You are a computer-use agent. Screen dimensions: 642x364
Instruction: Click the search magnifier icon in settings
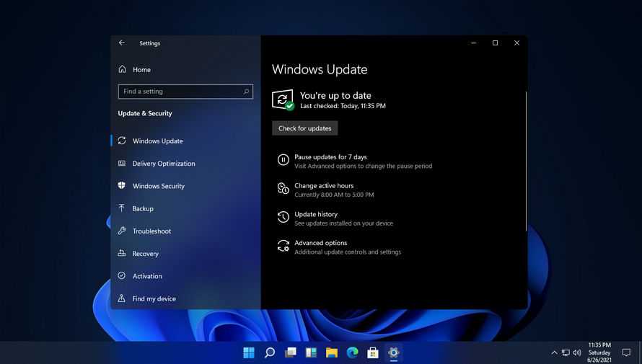[246, 92]
